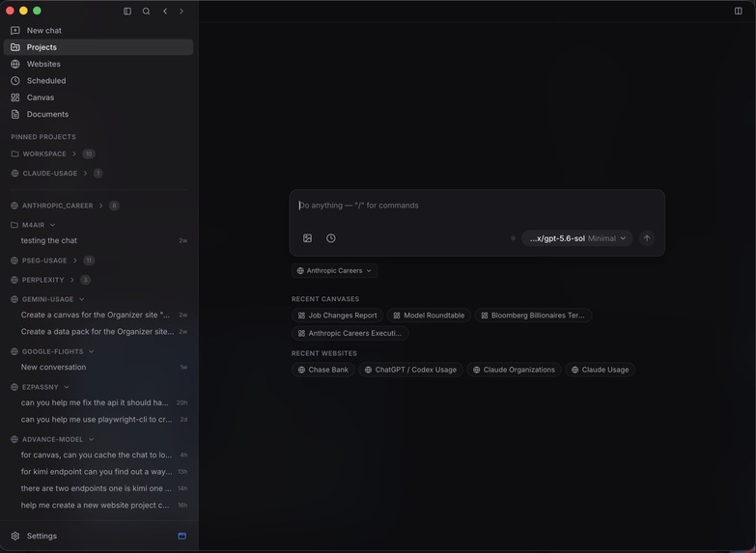Open the Websites section
This screenshot has height=553, width=756.
tap(98, 64)
